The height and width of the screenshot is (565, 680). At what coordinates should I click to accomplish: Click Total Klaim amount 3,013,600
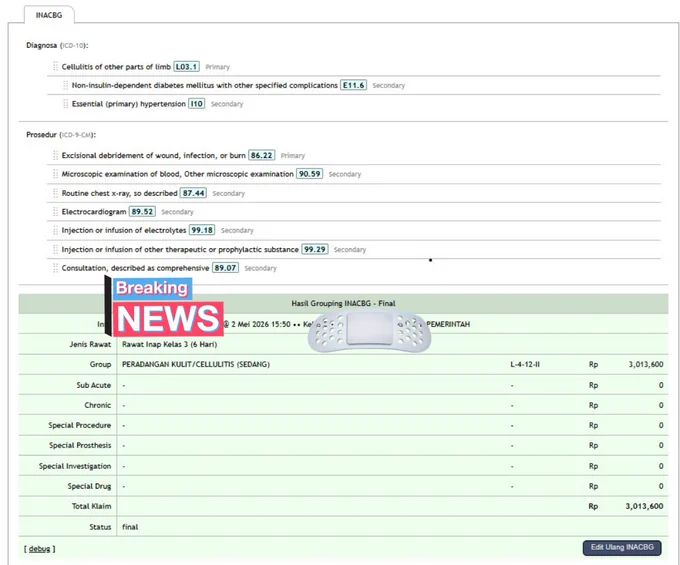644,506
